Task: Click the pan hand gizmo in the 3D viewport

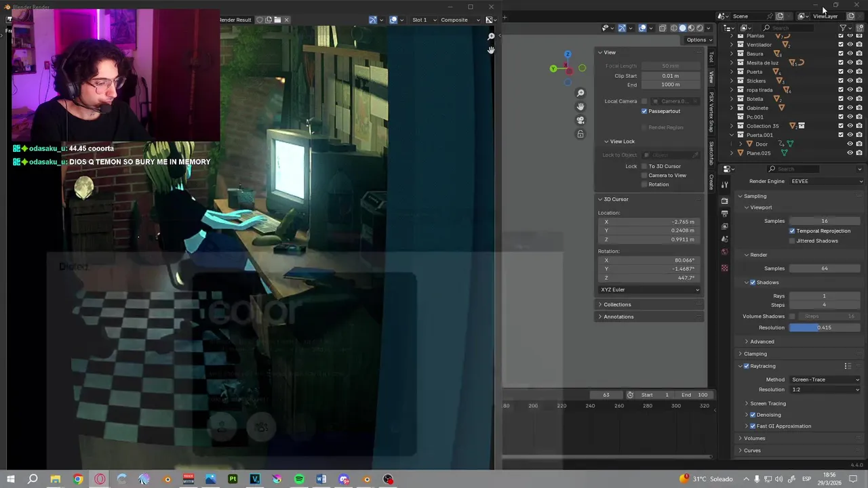Action: pos(580,106)
